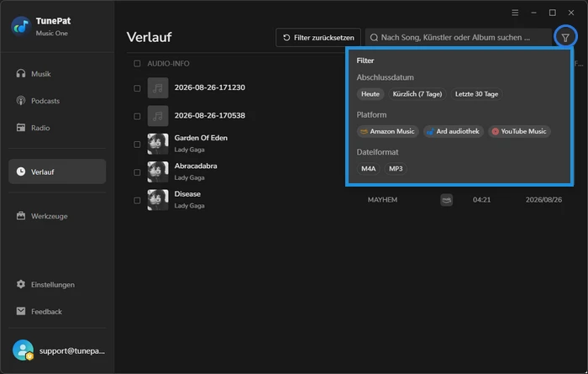Click Garden Of Eden album cover
588x374 pixels.
coord(158,144)
